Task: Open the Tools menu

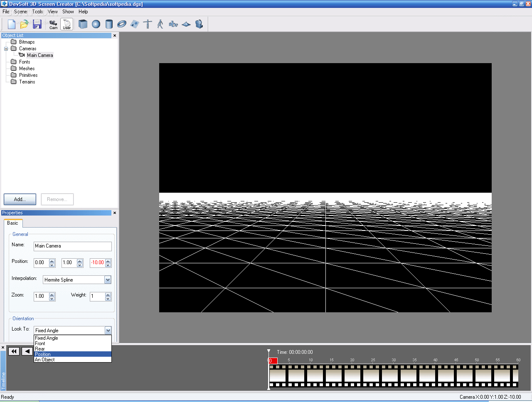Action: point(37,12)
